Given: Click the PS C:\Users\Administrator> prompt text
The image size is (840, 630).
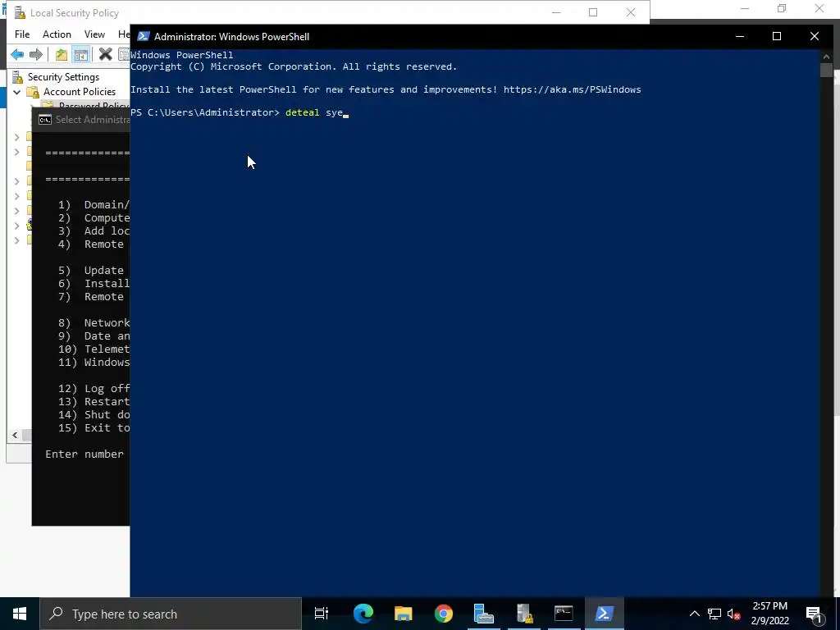Looking at the screenshot, I should [x=204, y=112].
